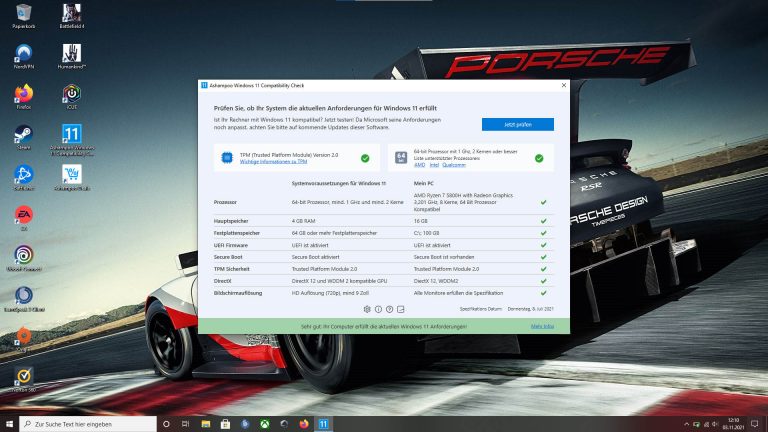Screen dimensions: 768x432
Task: Click the help question mark icon
Action: 390,309
